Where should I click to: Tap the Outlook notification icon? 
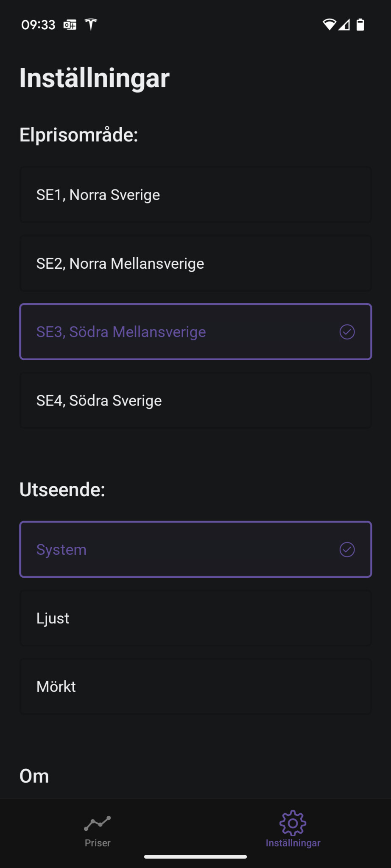pyautogui.click(x=70, y=25)
